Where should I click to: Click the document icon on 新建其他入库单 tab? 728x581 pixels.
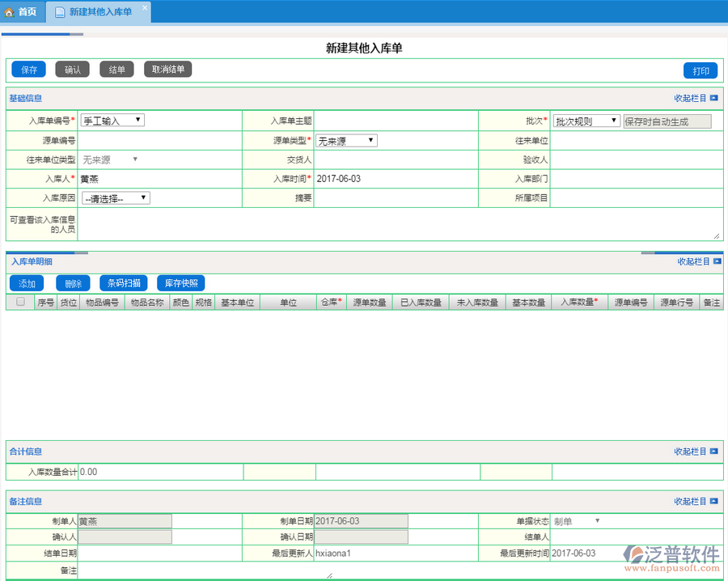(60, 11)
